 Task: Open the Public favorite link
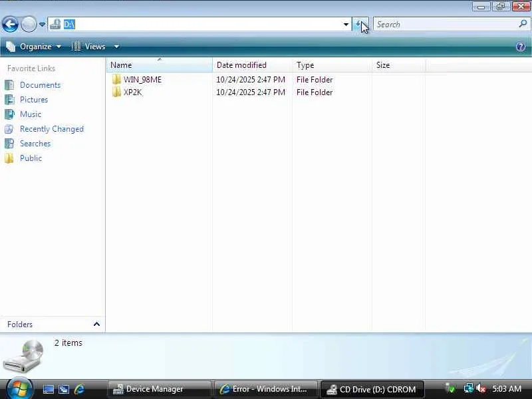31,158
